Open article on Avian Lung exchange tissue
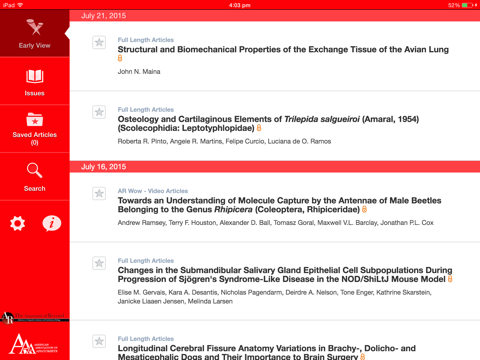 (x=283, y=50)
